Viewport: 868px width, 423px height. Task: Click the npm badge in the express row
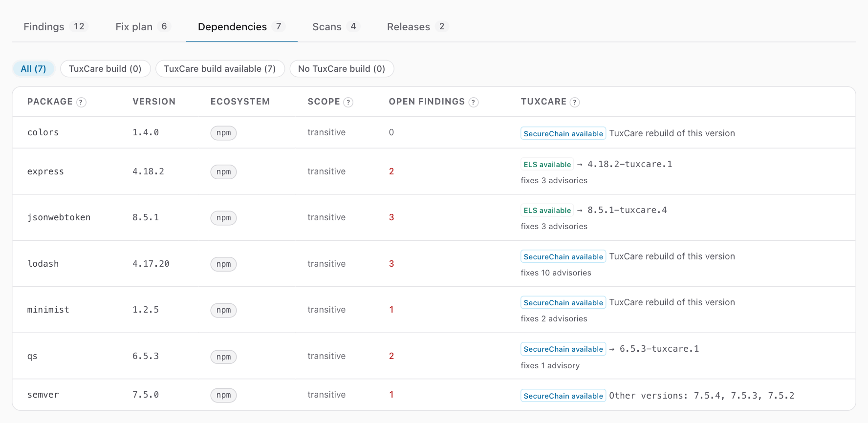(223, 172)
